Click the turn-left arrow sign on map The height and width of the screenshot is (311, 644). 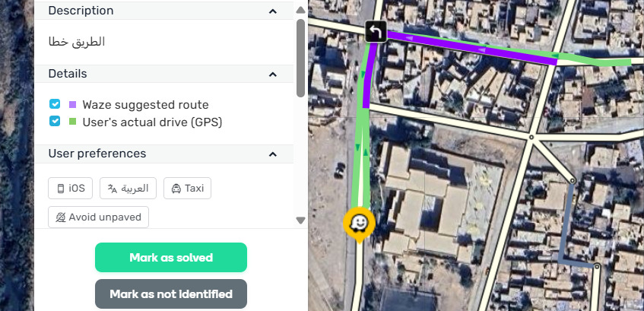(376, 31)
